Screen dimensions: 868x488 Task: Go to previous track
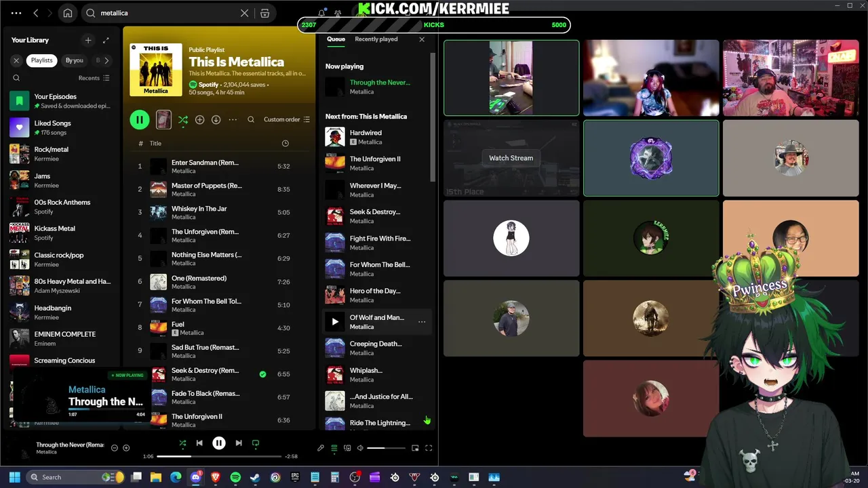(199, 443)
